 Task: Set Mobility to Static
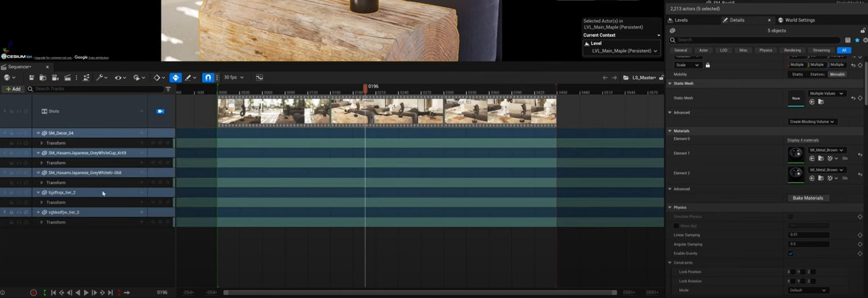click(x=797, y=74)
